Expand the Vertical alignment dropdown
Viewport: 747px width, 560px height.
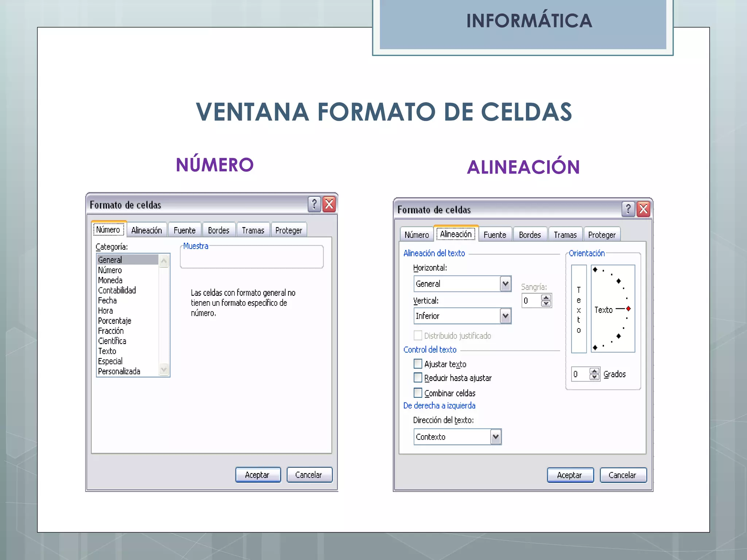coord(505,316)
